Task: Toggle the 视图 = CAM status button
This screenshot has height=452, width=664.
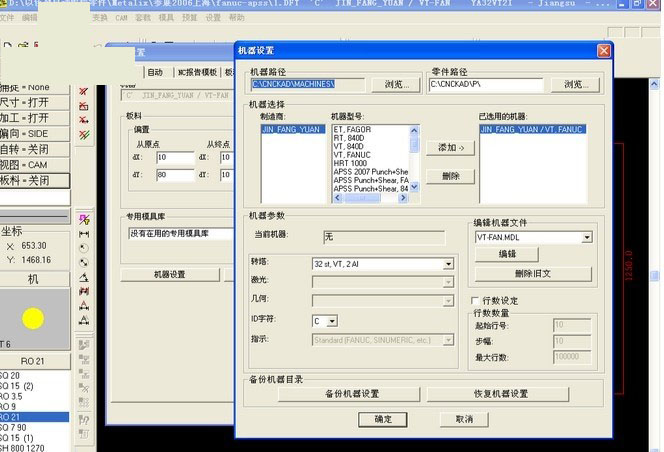Action: [35, 165]
